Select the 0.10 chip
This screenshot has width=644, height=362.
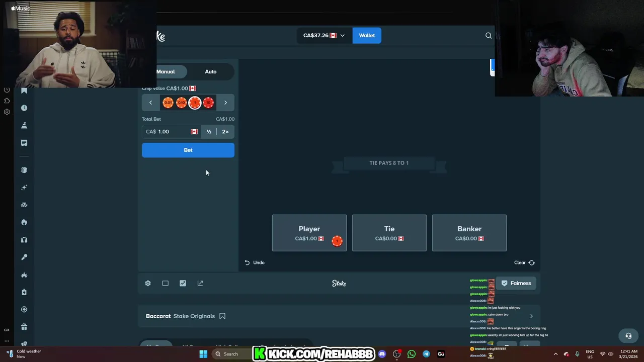pyautogui.click(x=182, y=103)
